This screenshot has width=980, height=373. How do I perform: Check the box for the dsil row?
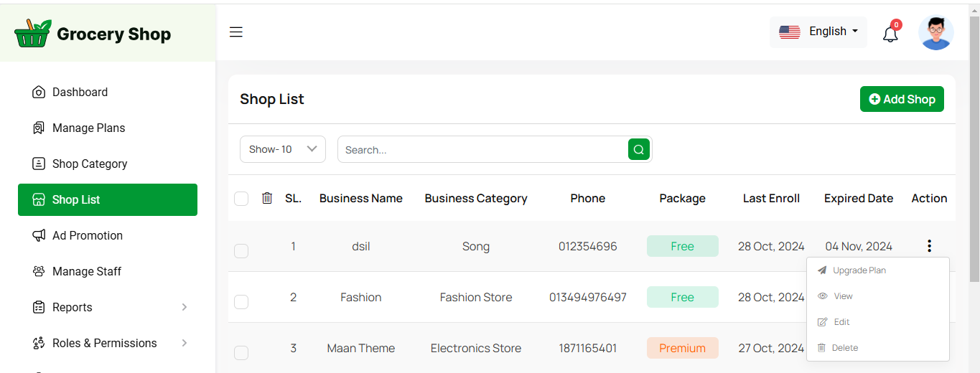241,250
